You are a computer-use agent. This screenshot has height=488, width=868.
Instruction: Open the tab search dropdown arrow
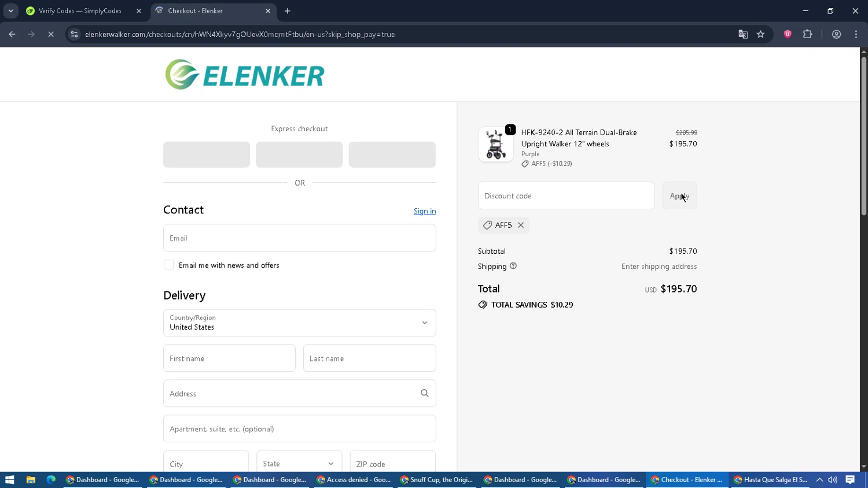point(10,10)
